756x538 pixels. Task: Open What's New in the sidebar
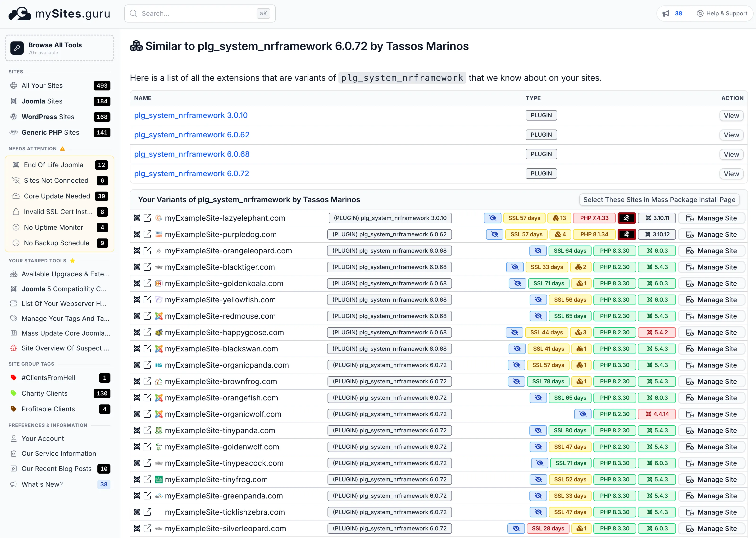pyautogui.click(x=42, y=484)
